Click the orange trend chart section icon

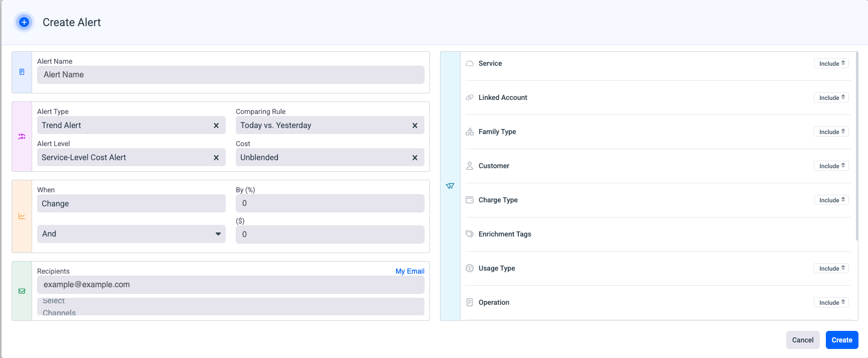tap(22, 216)
